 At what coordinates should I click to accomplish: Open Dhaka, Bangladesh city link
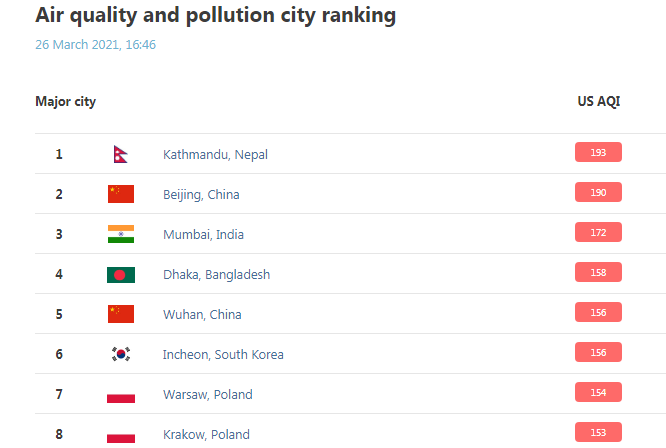click(x=216, y=274)
